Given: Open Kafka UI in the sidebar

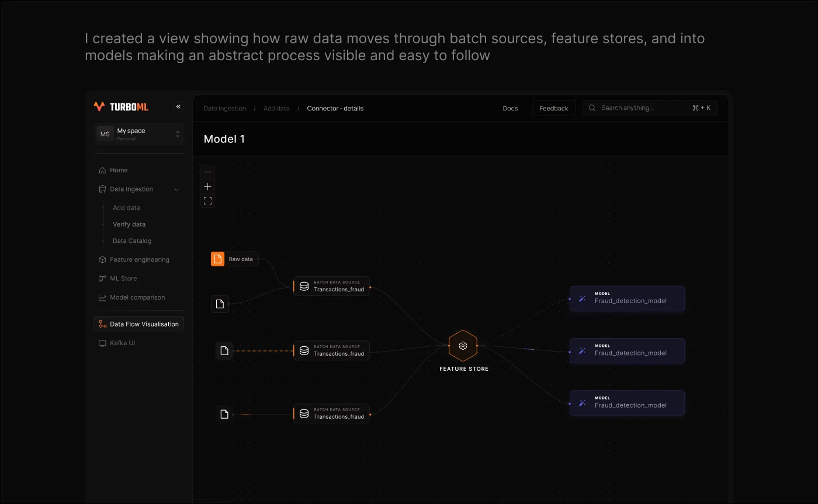Looking at the screenshot, I should pos(122,343).
